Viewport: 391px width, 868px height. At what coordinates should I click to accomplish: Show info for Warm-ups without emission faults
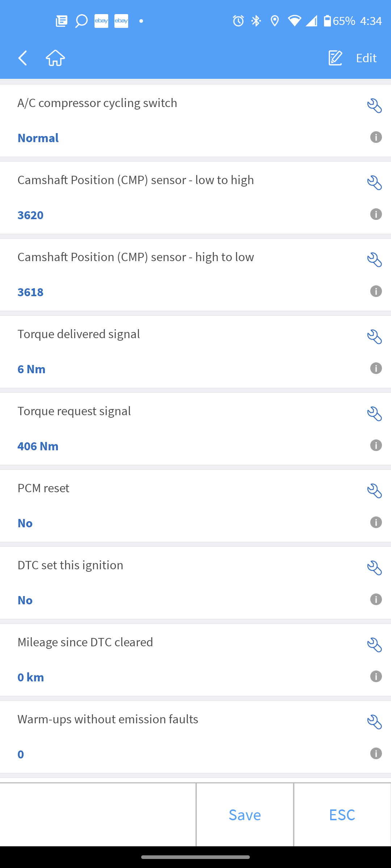coord(376,754)
